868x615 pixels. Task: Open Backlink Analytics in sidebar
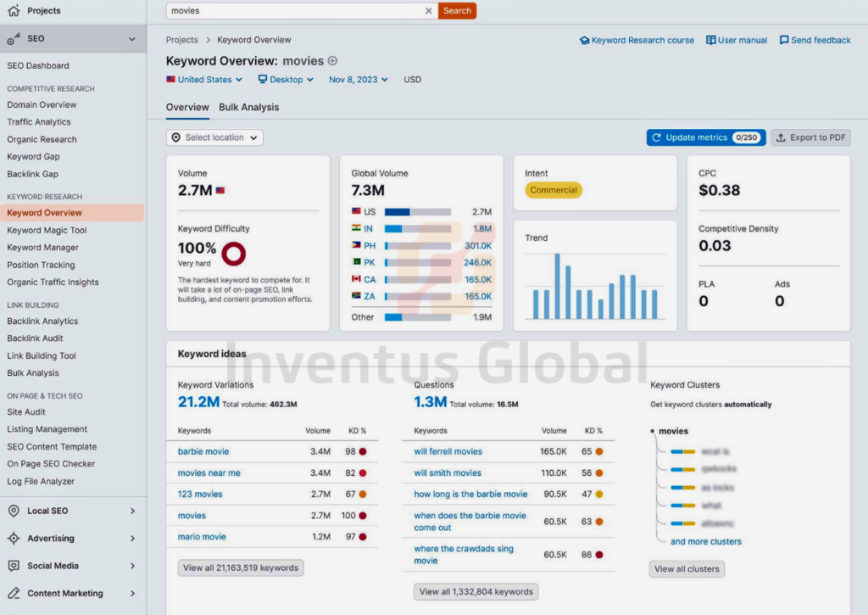point(42,321)
